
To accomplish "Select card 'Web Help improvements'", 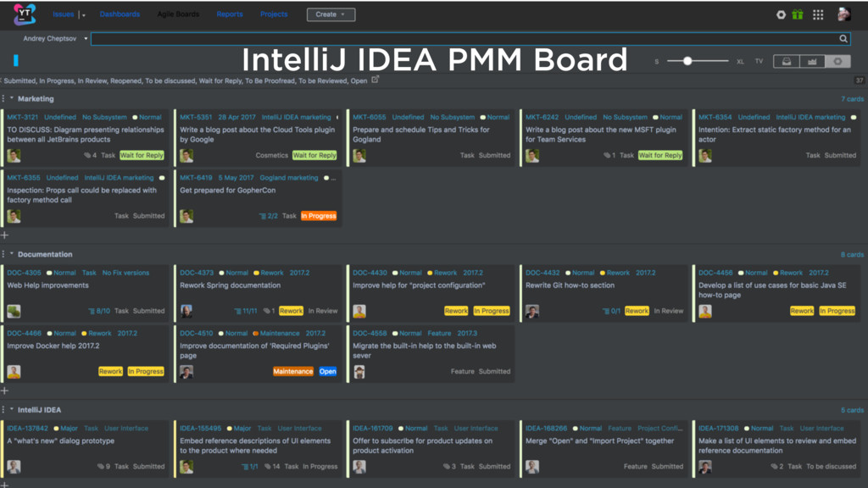I will click(86, 294).
